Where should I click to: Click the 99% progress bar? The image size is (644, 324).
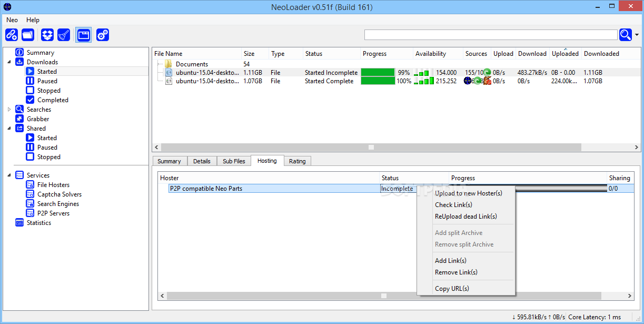(x=378, y=73)
